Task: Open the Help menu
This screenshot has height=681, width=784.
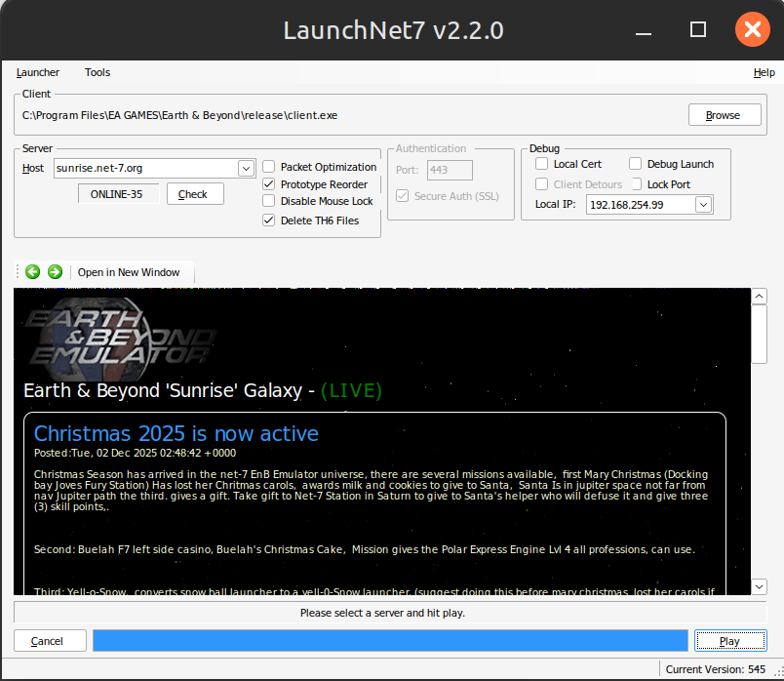Action: point(764,72)
